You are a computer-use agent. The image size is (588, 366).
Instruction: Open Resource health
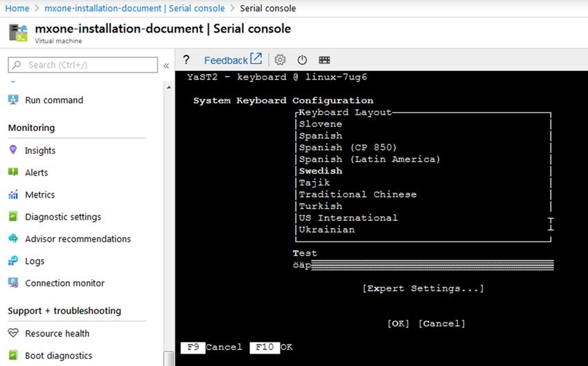click(57, 333)
